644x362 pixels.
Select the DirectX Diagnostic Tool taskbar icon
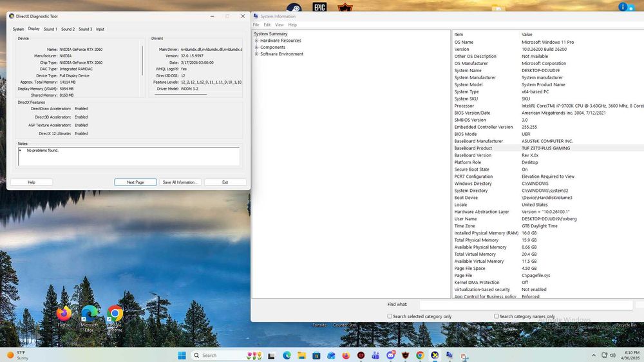435,356
